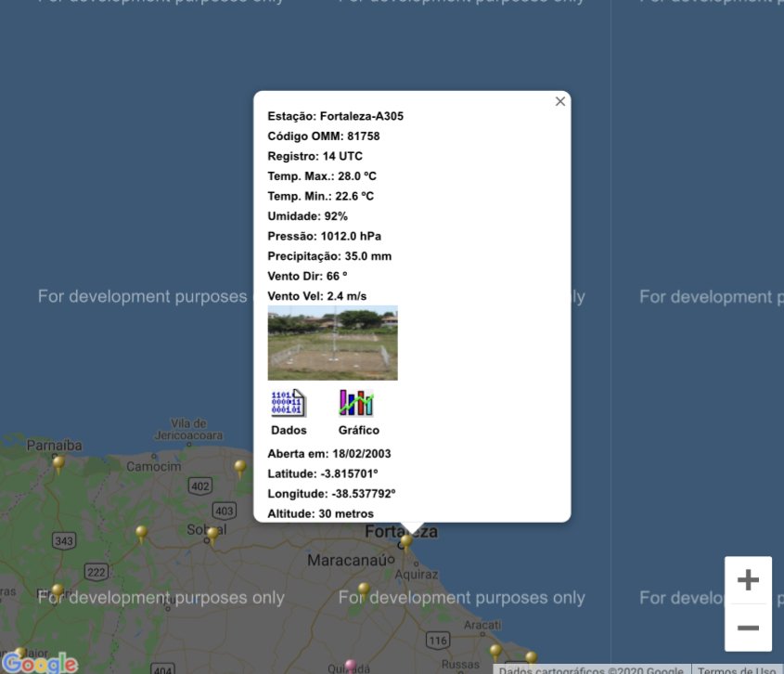Open the weather station photo thumbnail
784x674 pixels.
[x=332, y=343]
